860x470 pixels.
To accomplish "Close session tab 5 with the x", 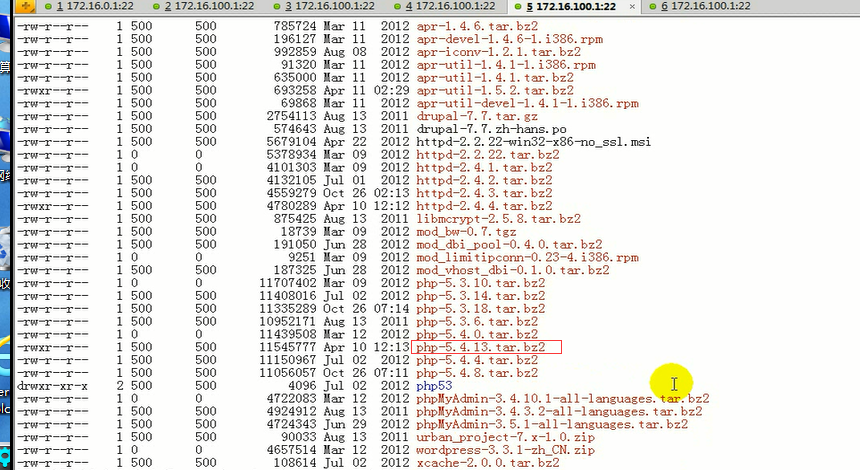I will 632,7.
